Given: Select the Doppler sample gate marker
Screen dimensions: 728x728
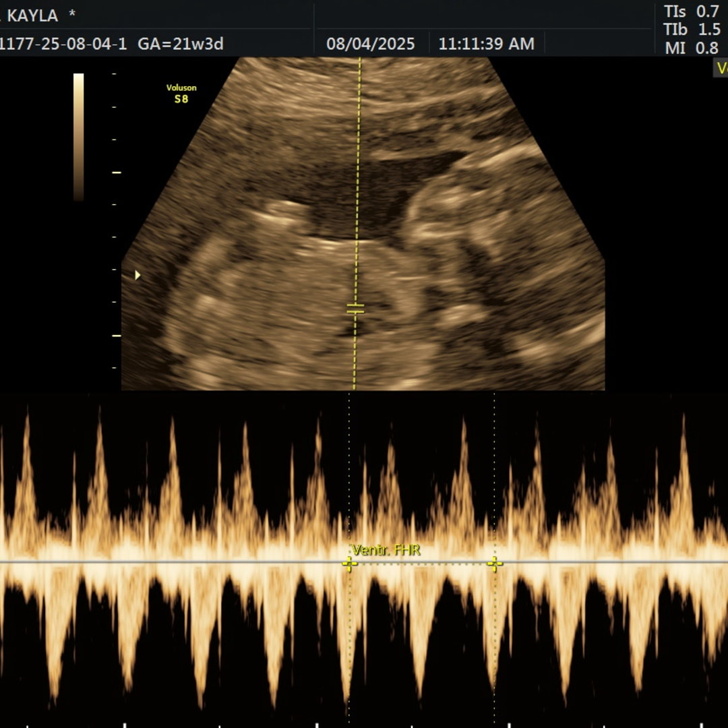Looking at the screenshot, I should [x=355, y=309].
